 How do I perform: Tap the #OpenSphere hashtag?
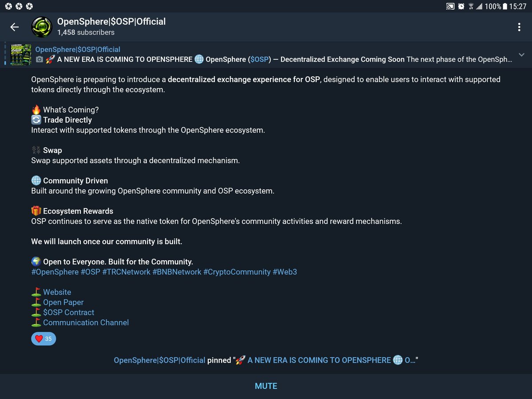click(55, 272)
